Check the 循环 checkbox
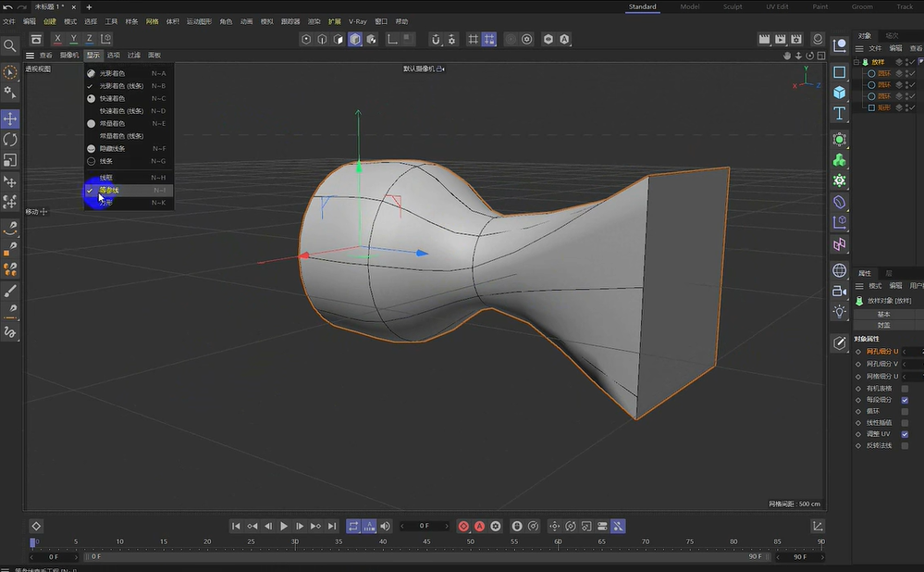924x572 pixels. point(905,411)
